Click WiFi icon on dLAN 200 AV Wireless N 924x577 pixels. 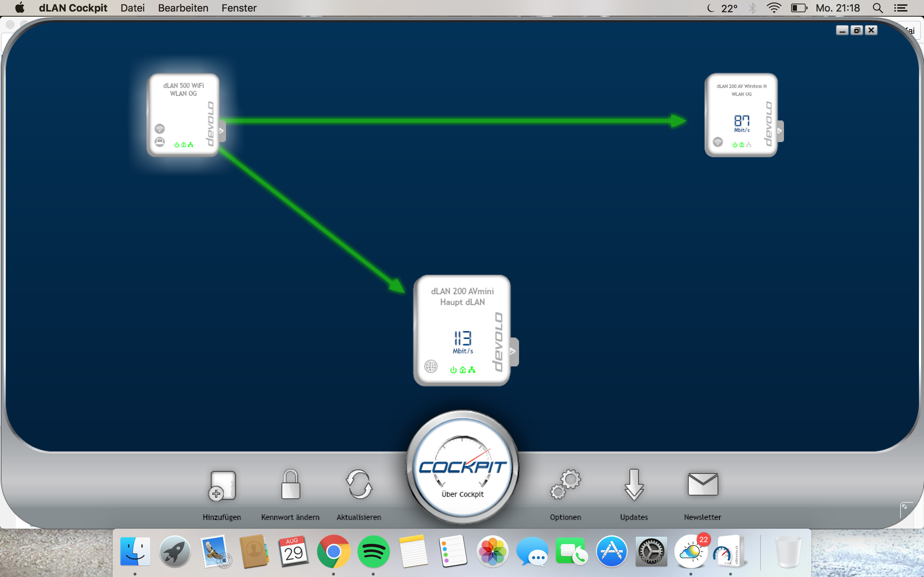pos(718,142)
